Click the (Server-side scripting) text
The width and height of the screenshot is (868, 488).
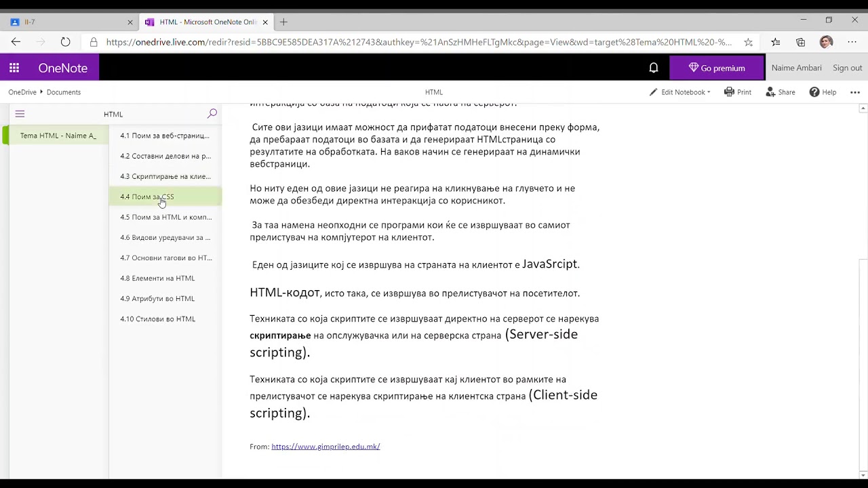414,343
